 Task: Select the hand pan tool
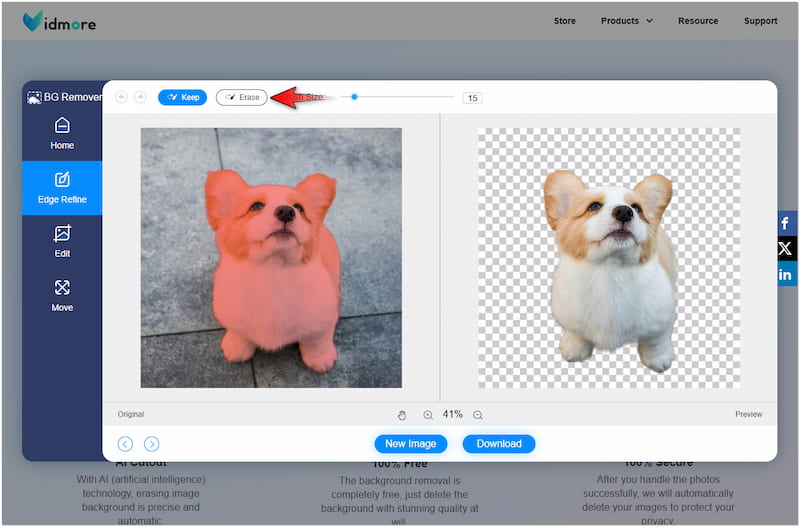click(x=402, y=415)
